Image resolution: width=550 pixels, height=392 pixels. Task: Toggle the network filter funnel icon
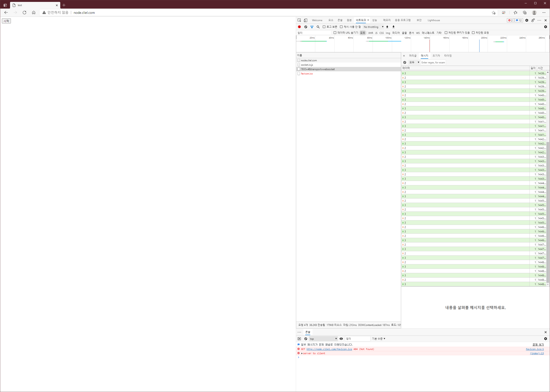[312, 27]
